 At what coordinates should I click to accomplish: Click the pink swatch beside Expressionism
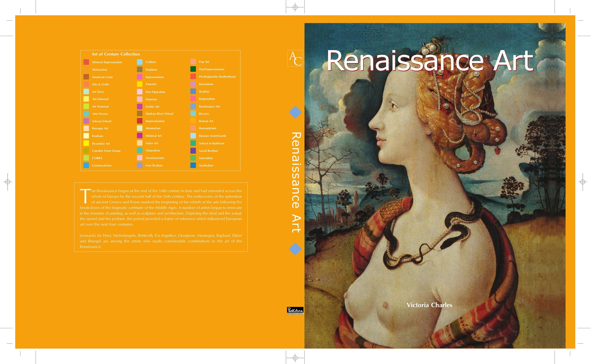(140, 77)
